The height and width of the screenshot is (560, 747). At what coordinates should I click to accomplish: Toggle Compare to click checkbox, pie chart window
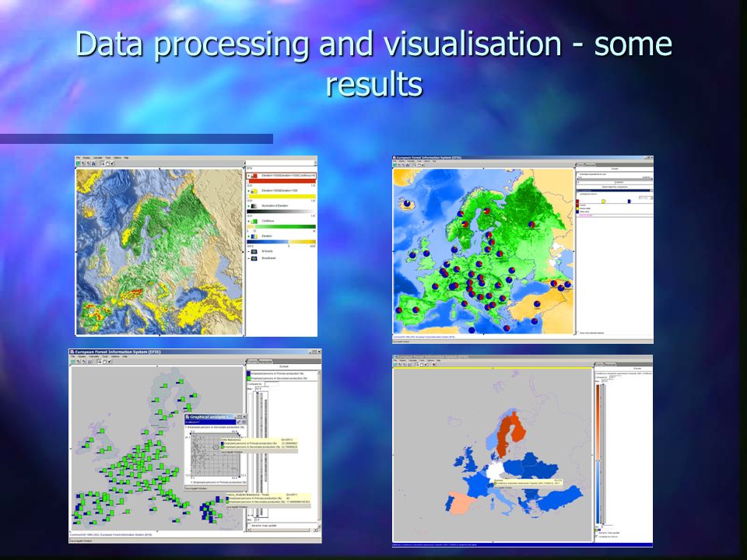click(579, 194)
